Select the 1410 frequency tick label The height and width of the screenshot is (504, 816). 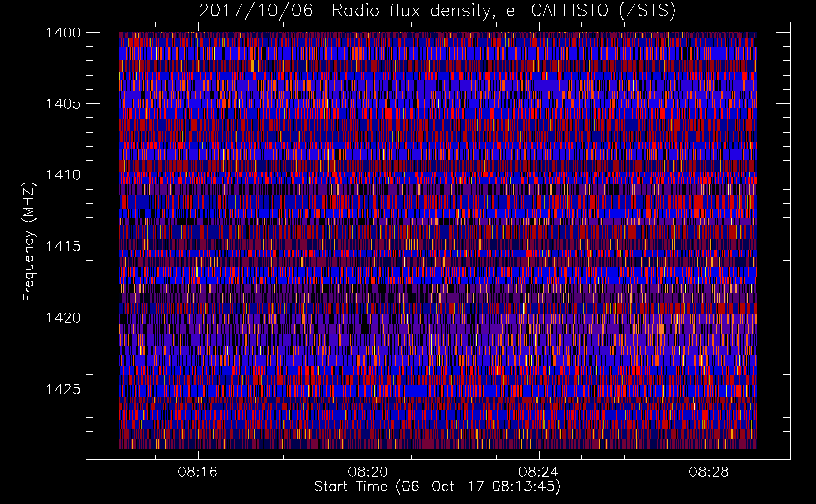(63, 175)
